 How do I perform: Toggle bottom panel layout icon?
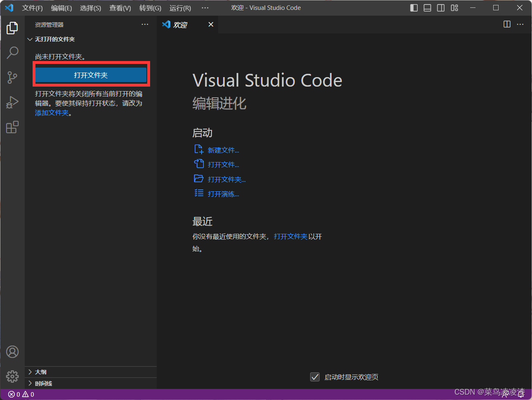427,8
